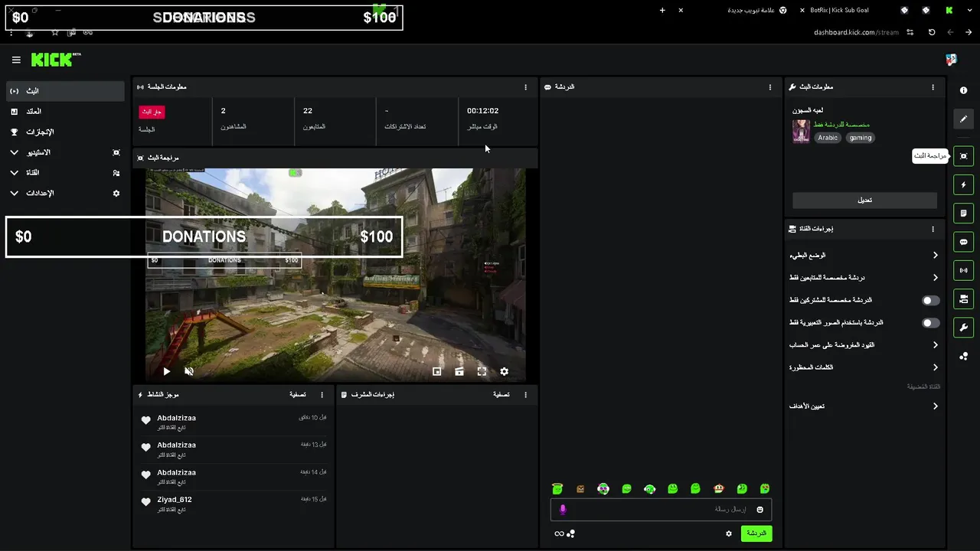This screenshot has height=551, width=980.
Task: Click the dashboard.kick.com address bar
Action: coord(856,32)
